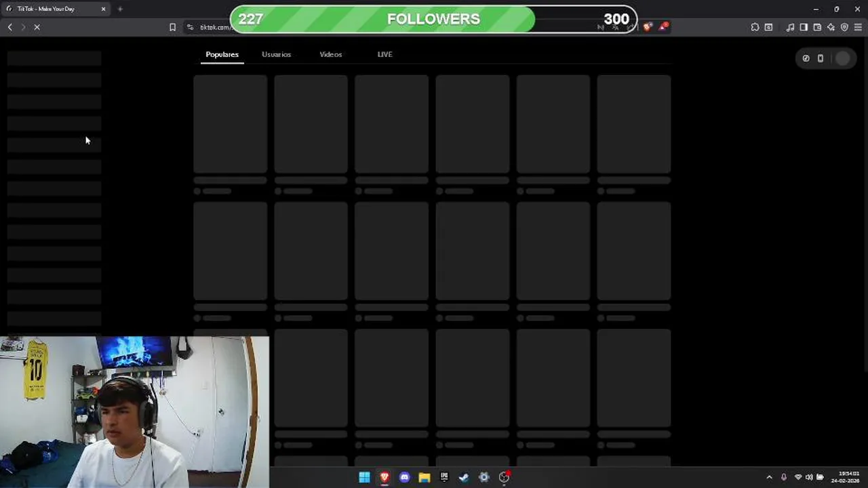
Task: Expand the system tray hidden icons chevron
Action: (769, 477)
